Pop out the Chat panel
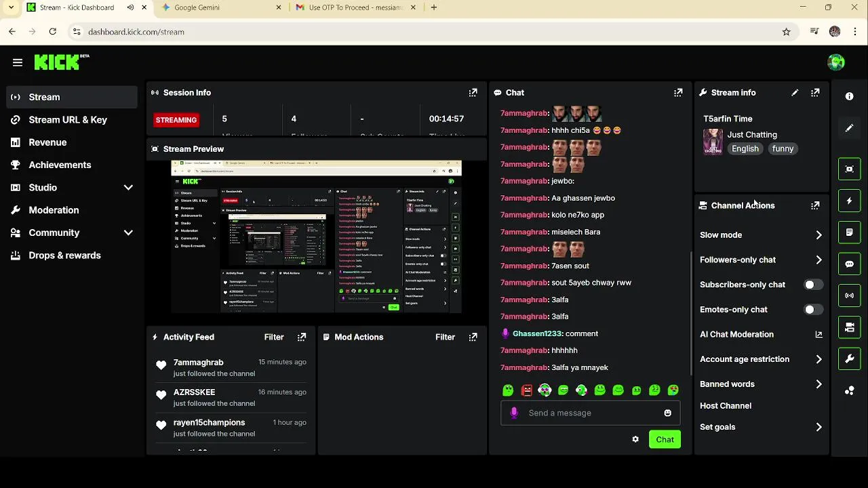This screenshot has width=868, height=488. click(678, 93)
